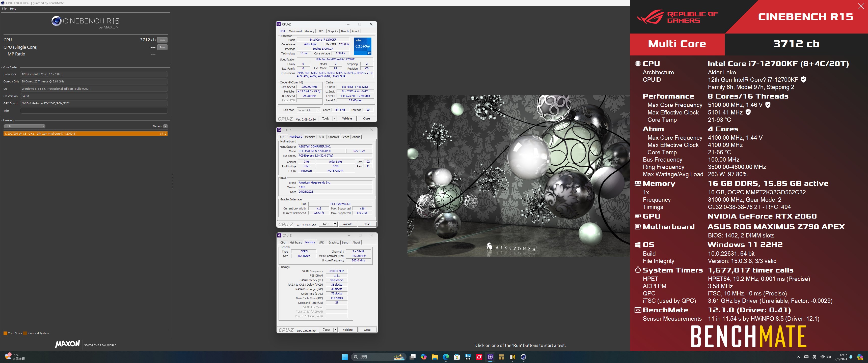Click the rendered spheres benchmark image
The height and width of the screenshot is (363, 868).
(x=518, y=176)
